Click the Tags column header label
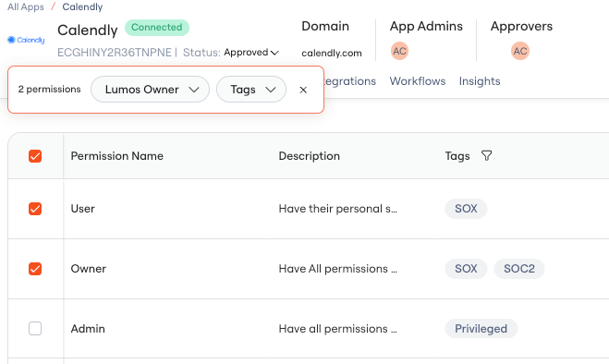Viewport: 609px width, 364px height. [457, 156]
